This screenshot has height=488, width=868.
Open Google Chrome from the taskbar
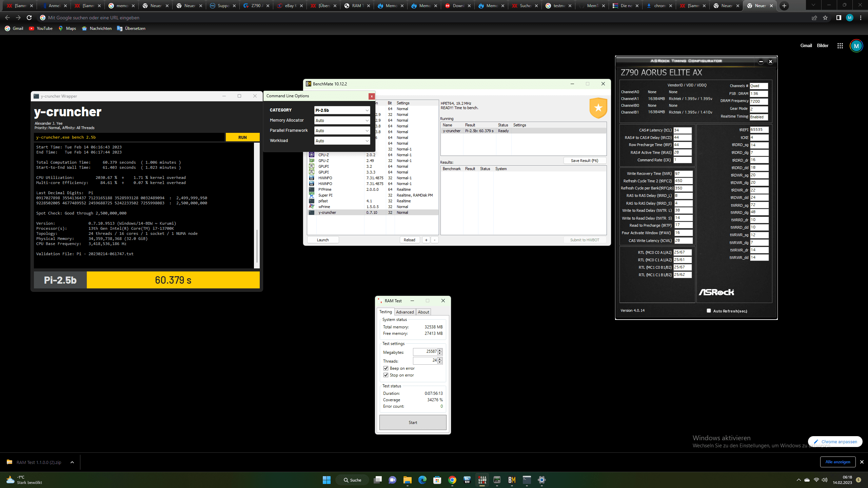coord(452,480)
